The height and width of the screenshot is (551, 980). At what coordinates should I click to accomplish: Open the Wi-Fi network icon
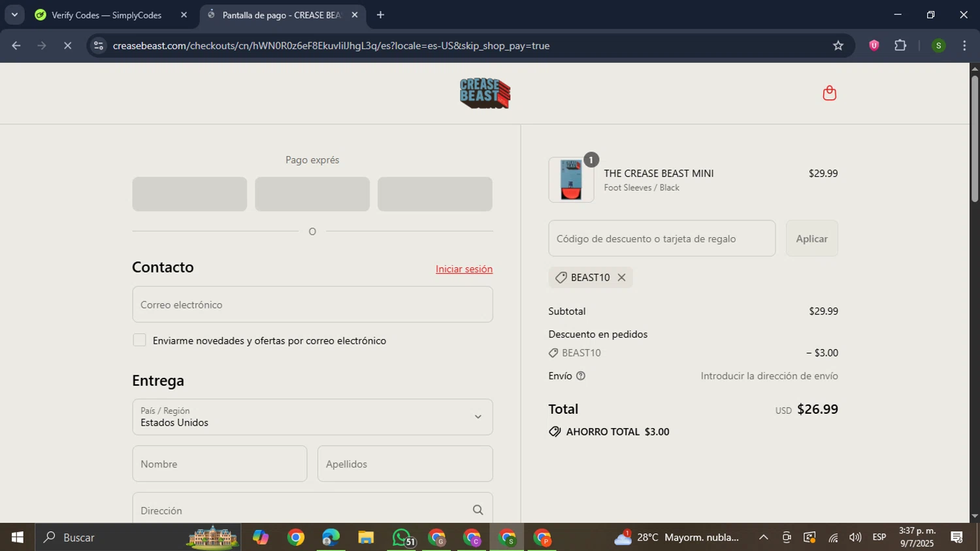(833, 537)
